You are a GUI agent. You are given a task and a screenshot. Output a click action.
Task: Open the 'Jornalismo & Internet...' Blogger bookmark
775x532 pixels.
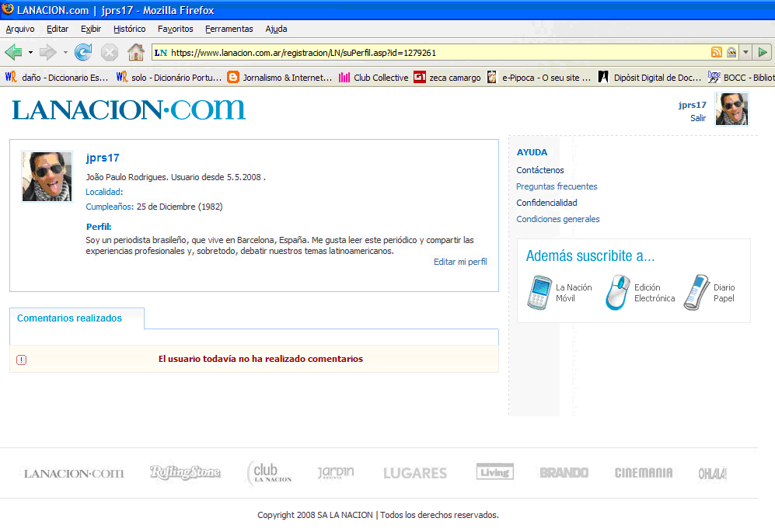[x=279, y=77]
